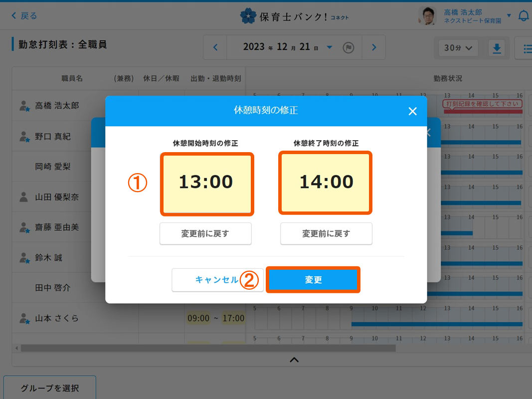
Task: Go to previous day with left arrow
Action: [x=215, y=48]
